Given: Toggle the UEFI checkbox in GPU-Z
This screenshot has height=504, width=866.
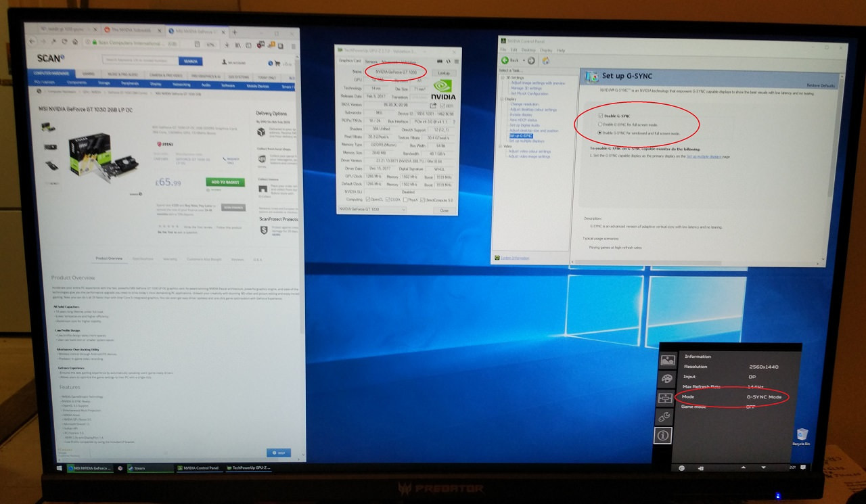Looking at the screenshot, I should pos(442,106).
